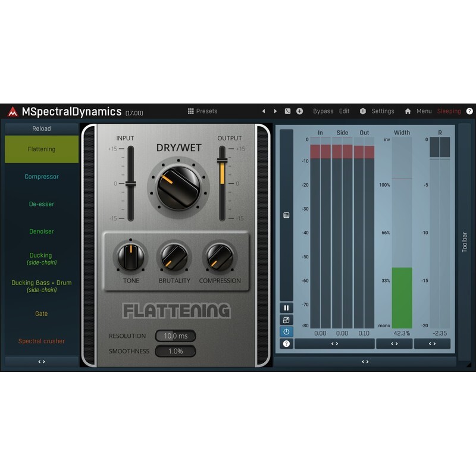
Task: Open the Settings menu
Action: point(377,111)
